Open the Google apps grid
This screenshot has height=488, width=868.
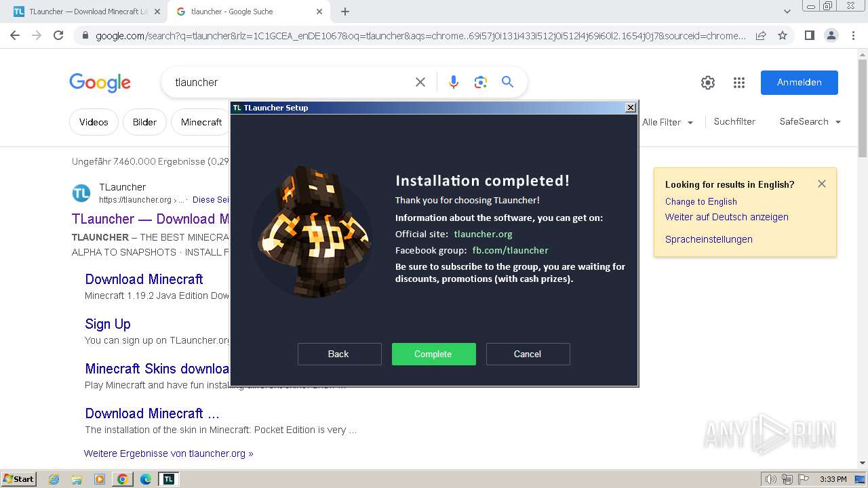click(739, 83)
